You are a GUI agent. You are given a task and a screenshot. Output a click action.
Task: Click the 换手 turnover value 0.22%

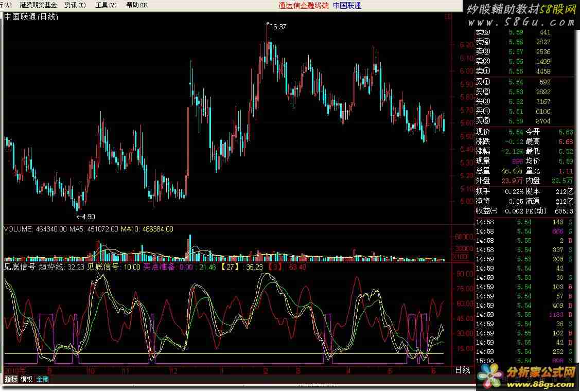(x=514, y=191)
